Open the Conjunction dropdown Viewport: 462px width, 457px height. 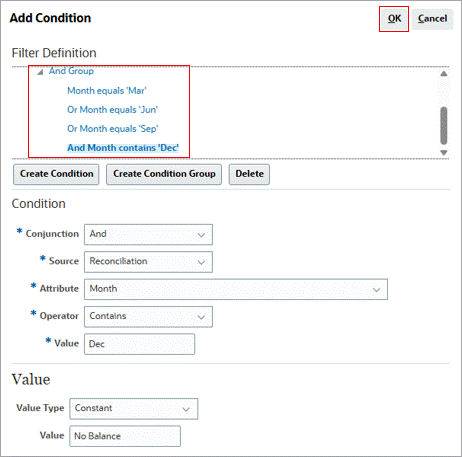[148, 234]
